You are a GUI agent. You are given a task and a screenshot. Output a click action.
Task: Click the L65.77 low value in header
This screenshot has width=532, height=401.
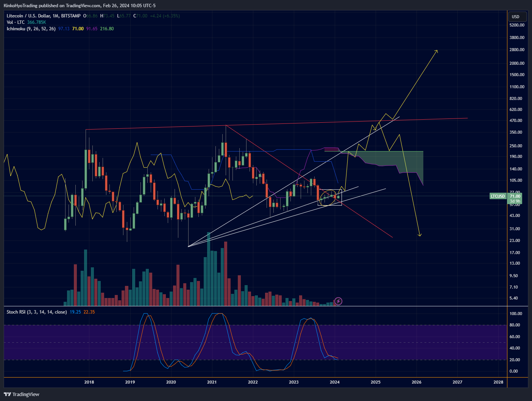(x=124, y=16)
